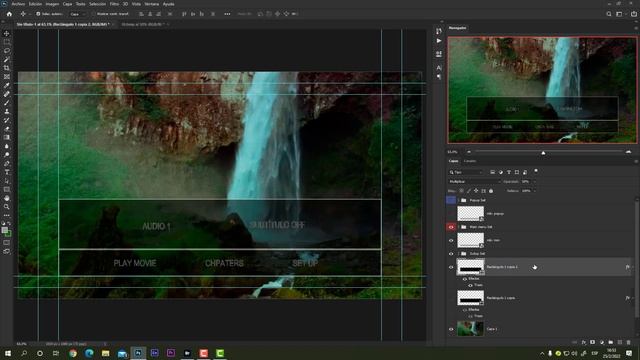Click the Home icon in options bar
The width and height of the screenshot is (640, 360).
click(9, 14)
